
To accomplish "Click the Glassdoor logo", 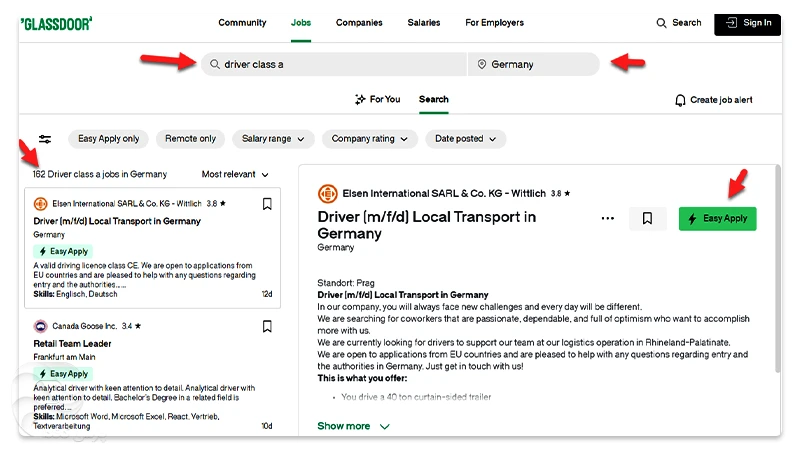I will (x=56, y=23).
